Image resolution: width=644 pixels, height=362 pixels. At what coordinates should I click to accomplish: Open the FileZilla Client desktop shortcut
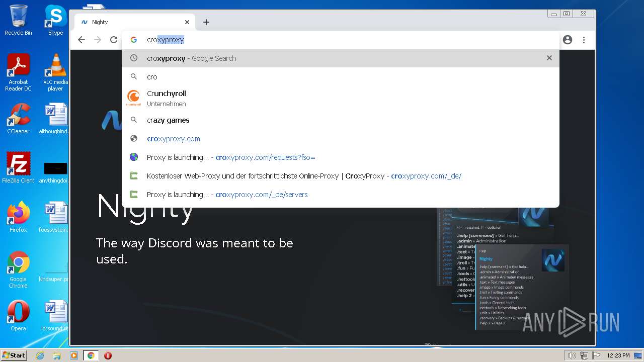(x=18, y=168)
